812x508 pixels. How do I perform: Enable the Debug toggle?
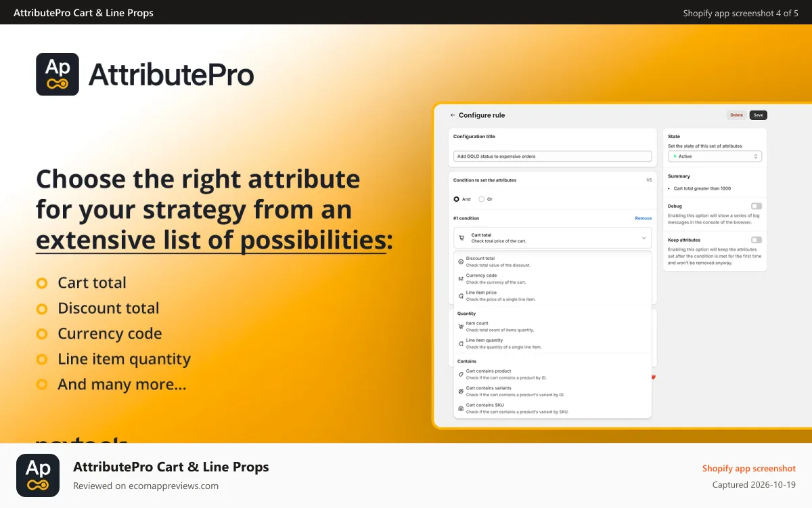756,206
